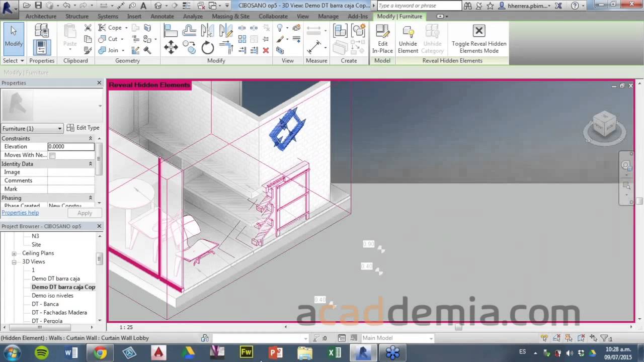Collapse the Phasing section
This screenshot has width=644, height=362.
(x=91, y=198)
